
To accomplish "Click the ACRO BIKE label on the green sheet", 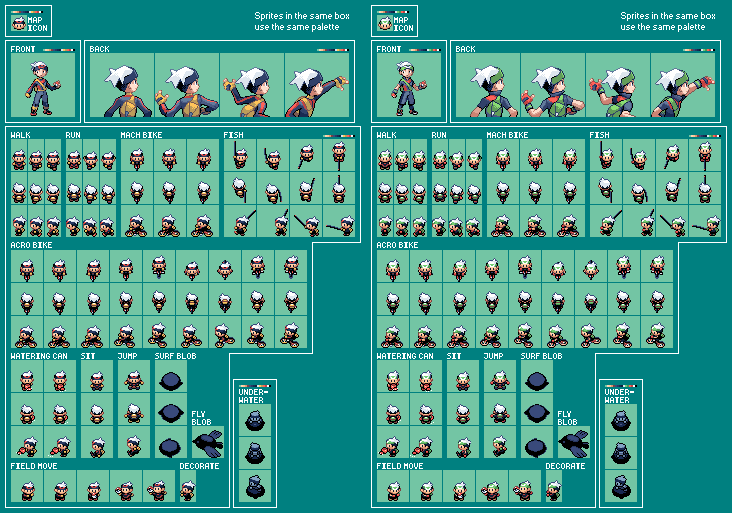I will 397,245.
